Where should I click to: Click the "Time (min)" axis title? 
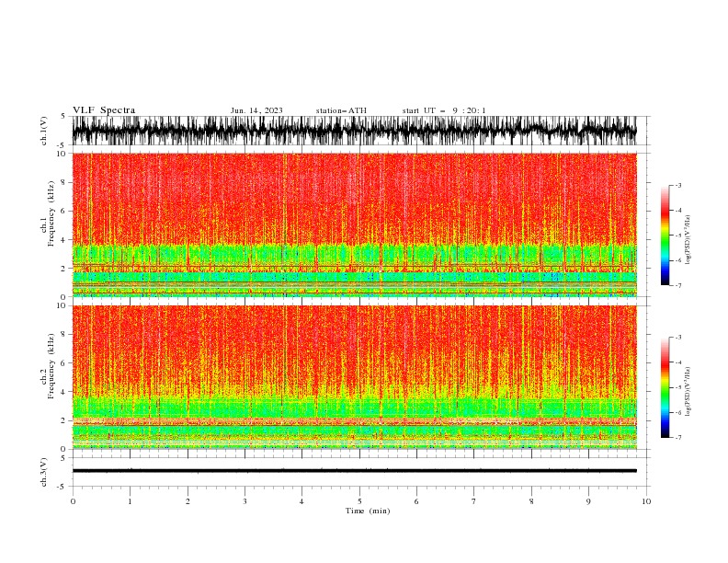tap(368, 511)
